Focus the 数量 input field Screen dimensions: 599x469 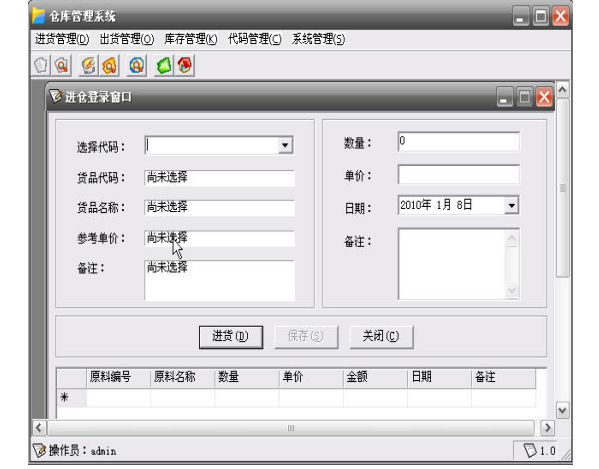click(x=458, y=141)
